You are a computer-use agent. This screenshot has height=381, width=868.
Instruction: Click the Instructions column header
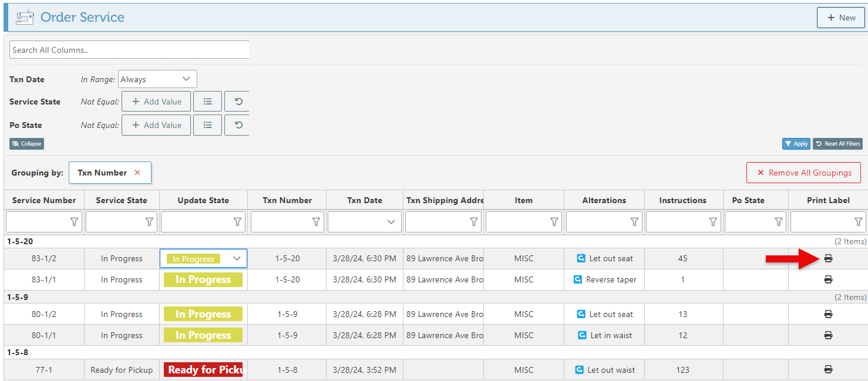click(x=682, y=200)
